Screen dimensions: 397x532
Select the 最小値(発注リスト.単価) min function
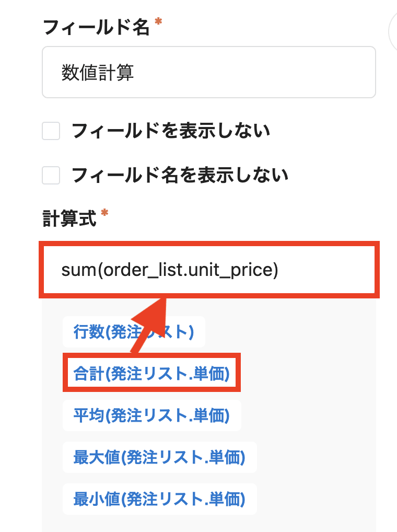point(159,499)
